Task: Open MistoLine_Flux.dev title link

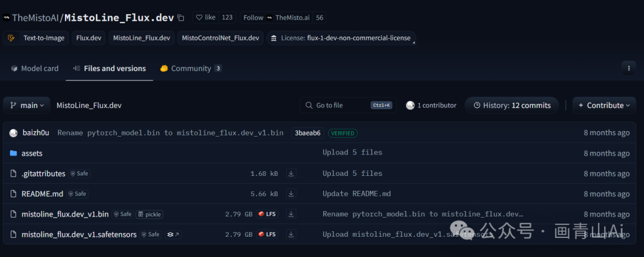Action: click(119, 18)
